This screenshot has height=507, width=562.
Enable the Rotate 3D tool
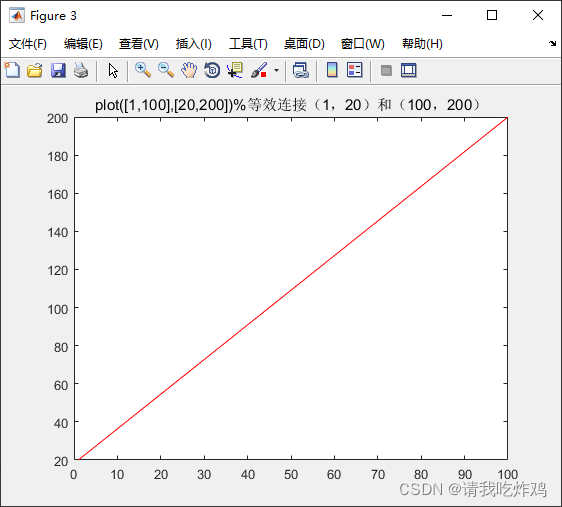[212, 70]
